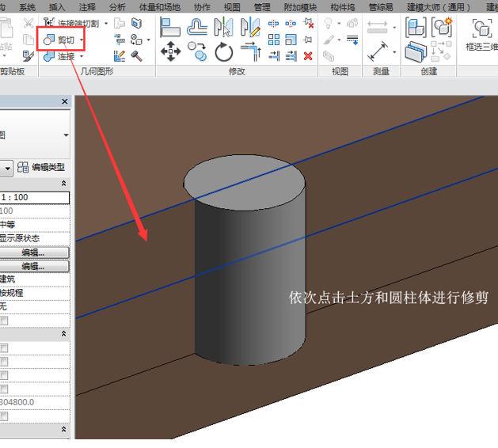Open the dropdown left of 编辑类型

[x=6, y=169]
